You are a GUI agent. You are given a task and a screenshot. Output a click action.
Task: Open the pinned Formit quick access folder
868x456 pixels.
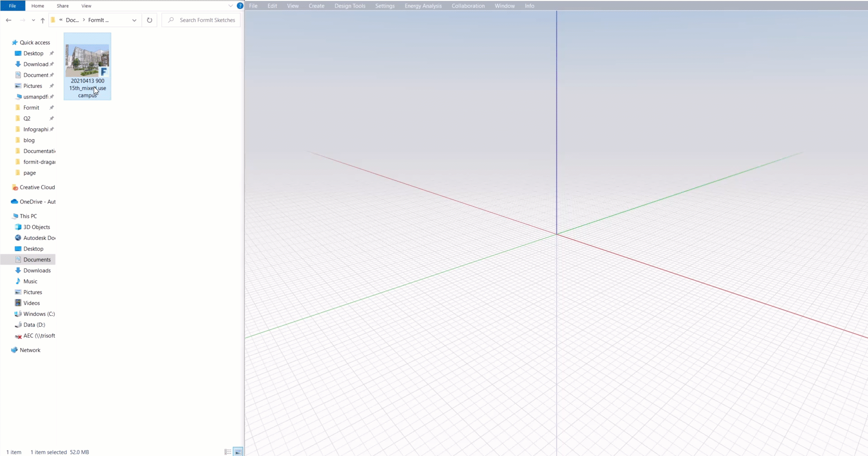[31, 108]
